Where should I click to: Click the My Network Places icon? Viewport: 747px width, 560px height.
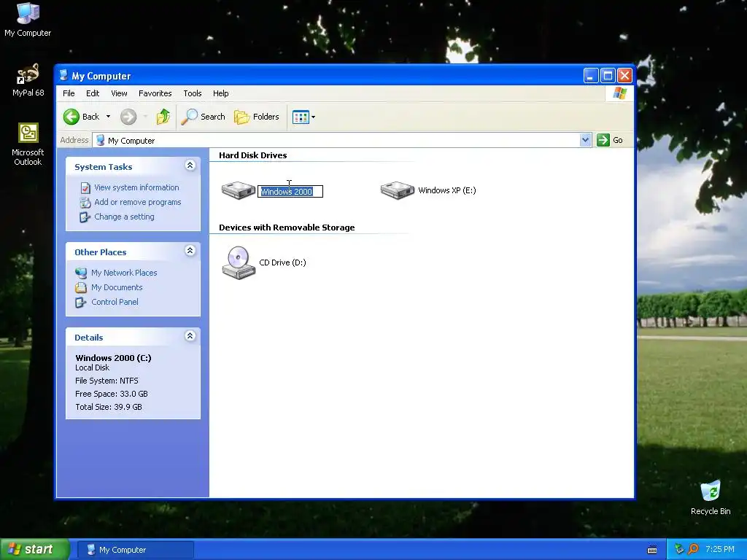coord(81,273)
